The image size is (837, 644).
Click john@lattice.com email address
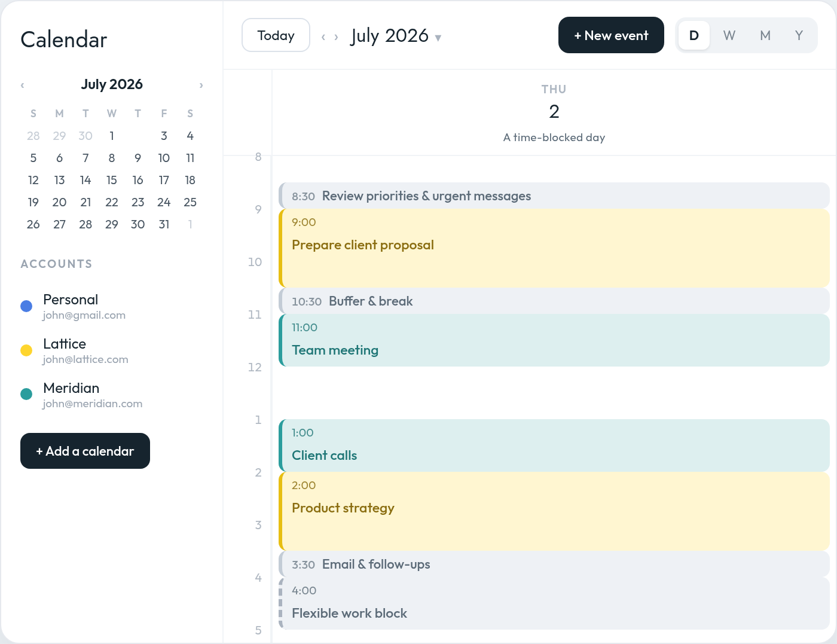85,359
